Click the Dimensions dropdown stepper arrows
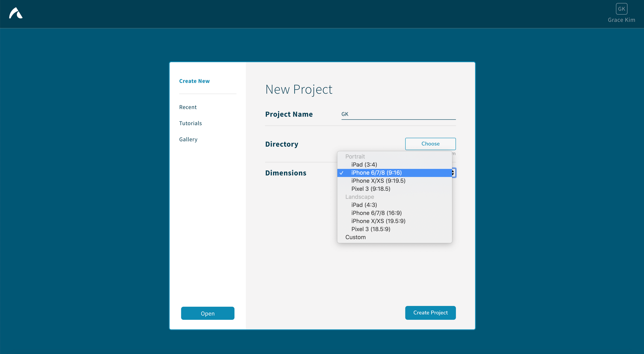 [x=453, y=173]
